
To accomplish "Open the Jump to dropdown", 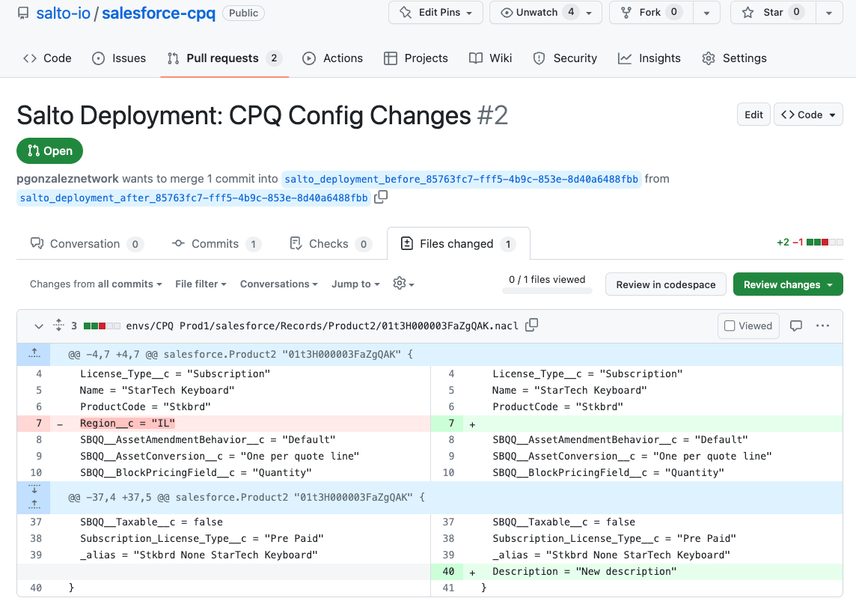I will tap(355, 284).
